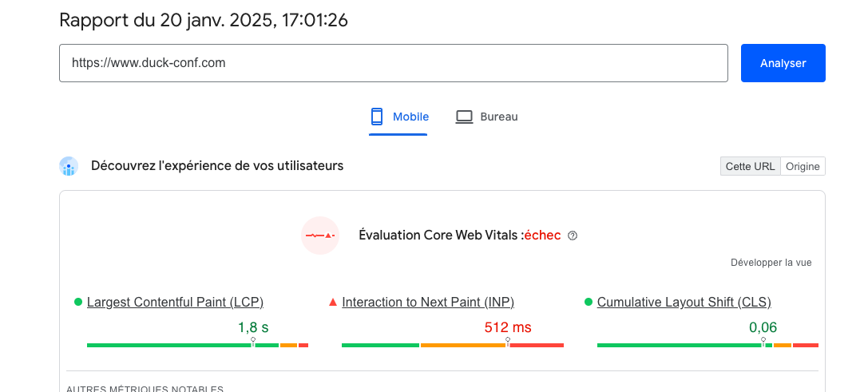Viewport: 868px width, 392px height.
Task: Expand with Développer la vue
Action: pos(771,263)
